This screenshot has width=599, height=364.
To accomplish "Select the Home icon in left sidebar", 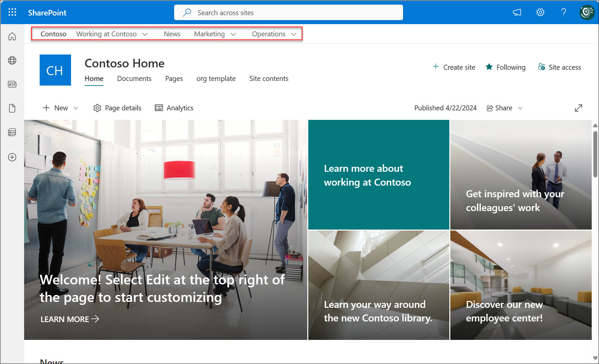I will point(12,36).
